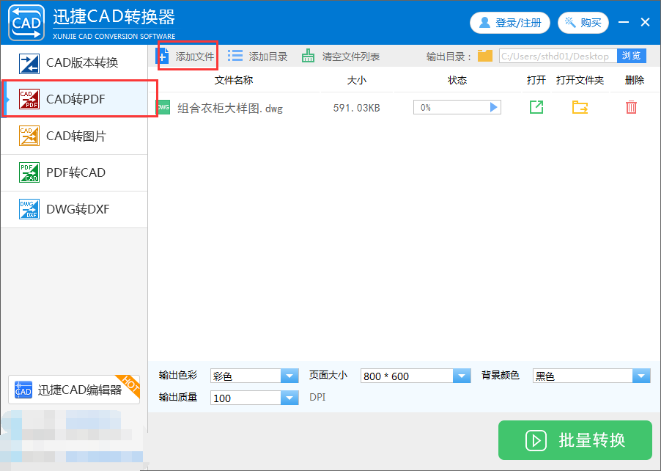662x471 pixels.
Task: Click the output directory path field
Action: click(556, 56)
